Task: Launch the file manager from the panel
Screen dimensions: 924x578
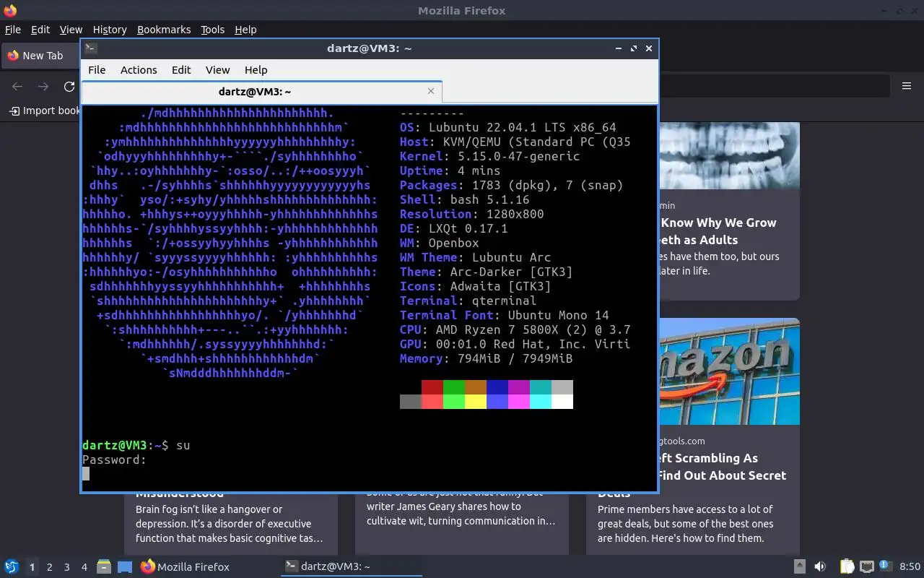Action: [x=104, y=567]
